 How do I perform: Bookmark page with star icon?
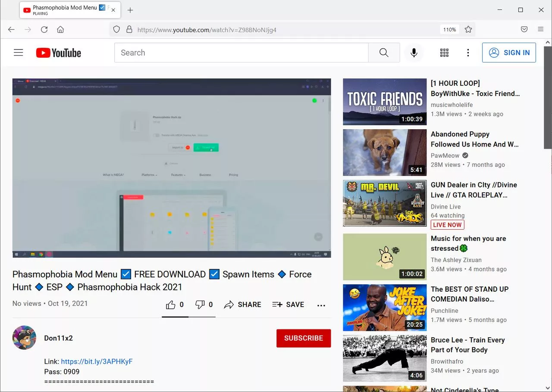[468, 29]
